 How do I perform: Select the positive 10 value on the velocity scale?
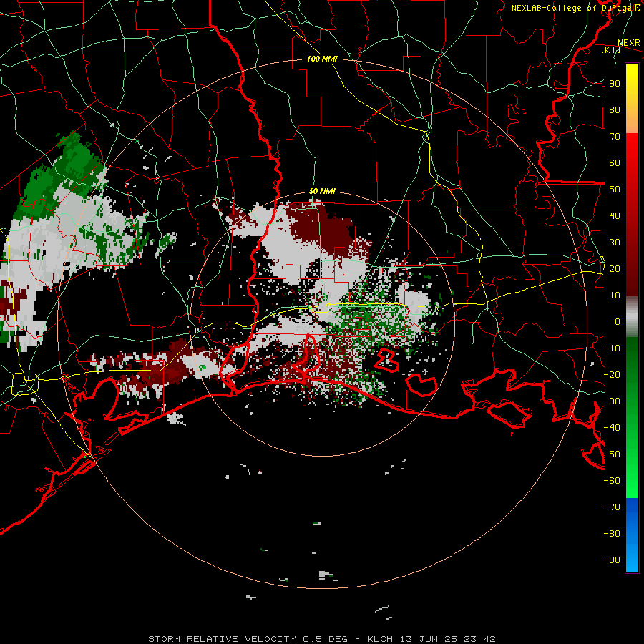tap(615, 296)
